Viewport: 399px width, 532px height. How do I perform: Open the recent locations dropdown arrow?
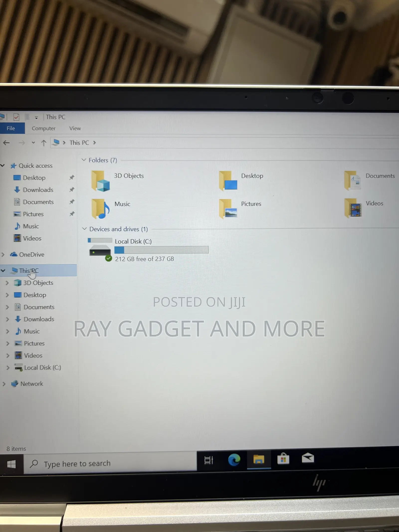(x=33, y=143)
